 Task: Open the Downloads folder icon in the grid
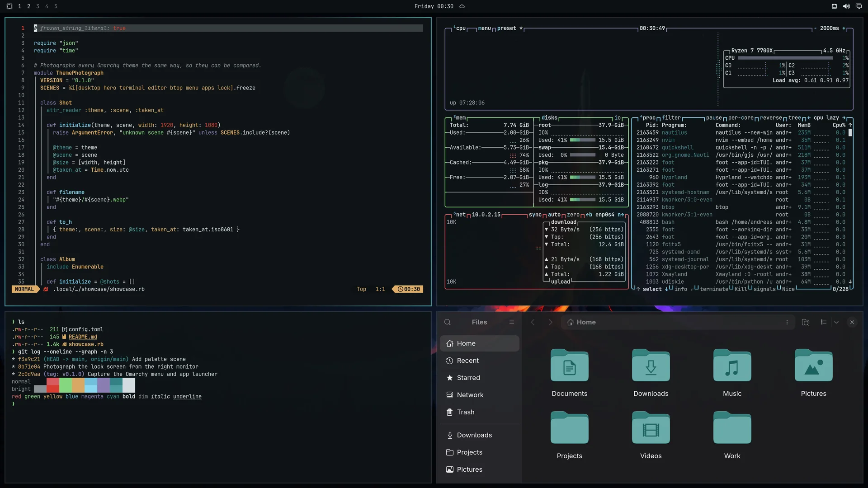pyautogui.click(x=651, y=366)
